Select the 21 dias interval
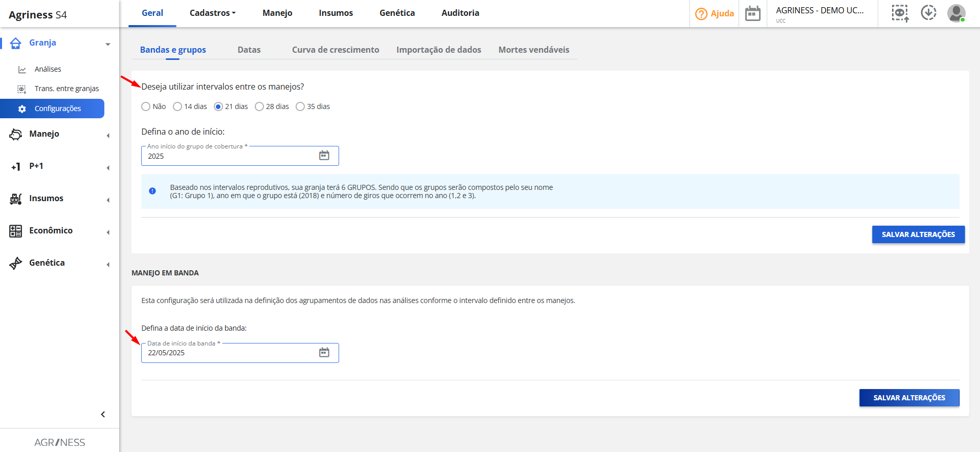Viewport: 980px width, 452px height. tap(218, 106)
